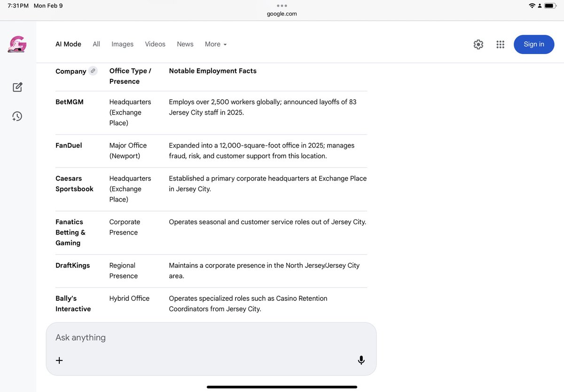Click the Company column header text
The height and width of the screenshot is (392, 564).
click(x=71, y=71)
